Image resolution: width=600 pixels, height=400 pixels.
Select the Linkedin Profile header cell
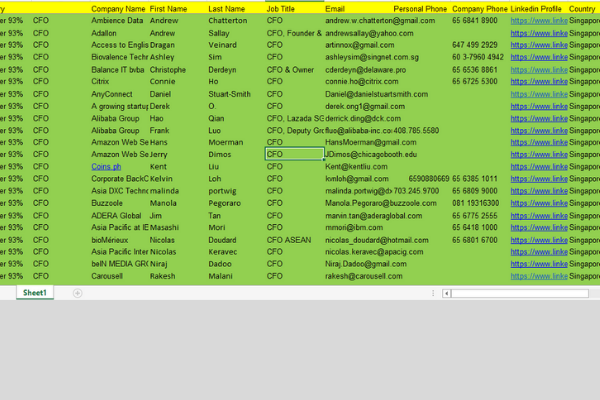click(537, 8)
